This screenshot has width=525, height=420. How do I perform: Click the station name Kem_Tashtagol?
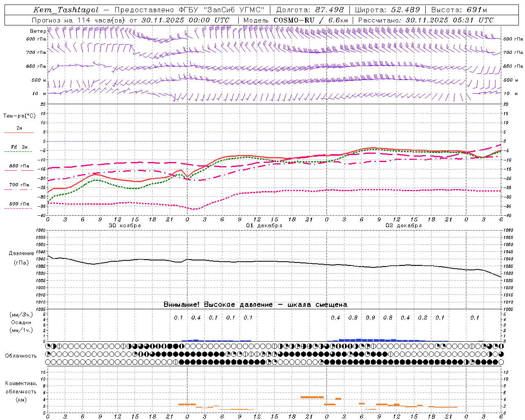[66, 10]
